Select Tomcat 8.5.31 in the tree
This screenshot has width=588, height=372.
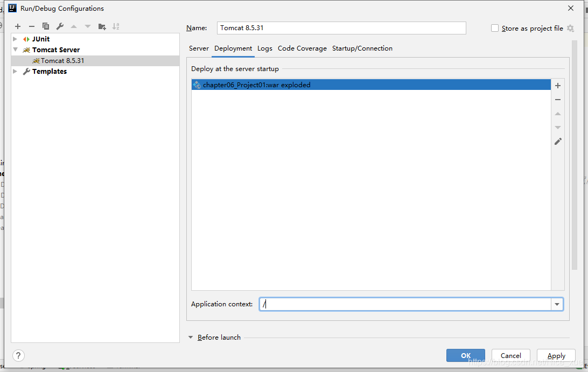[x=95, y=61]
